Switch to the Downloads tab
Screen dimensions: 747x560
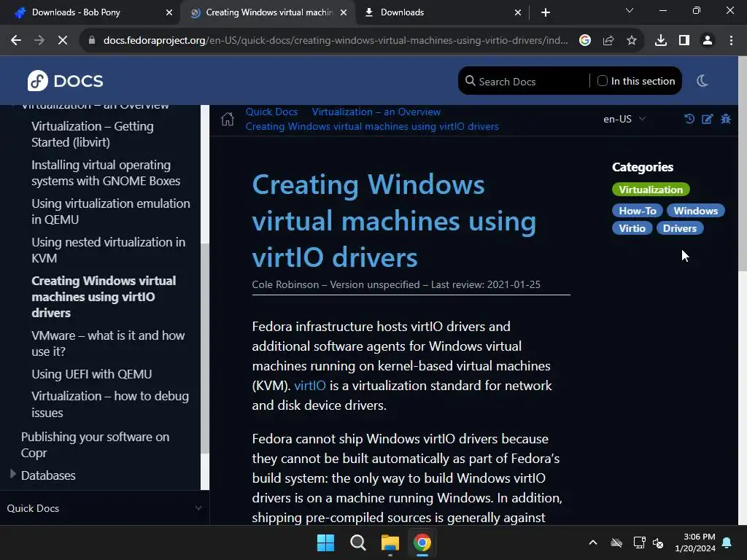click(x=443, y=12)
